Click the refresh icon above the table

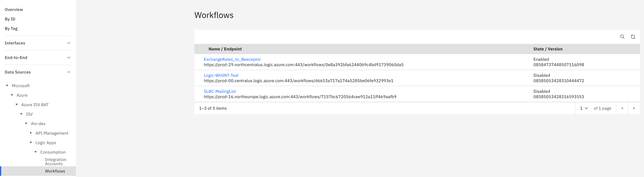pyautogui.click(x=633, y=37)
